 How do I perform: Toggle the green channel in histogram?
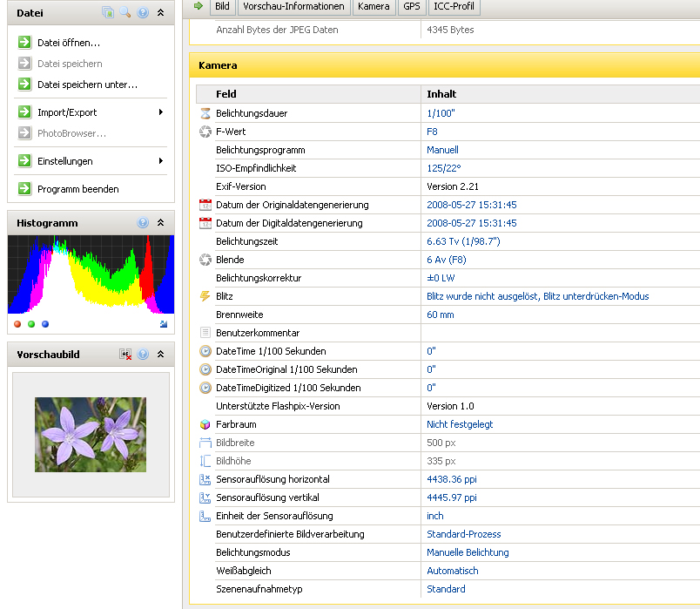(x=31, y=324)
